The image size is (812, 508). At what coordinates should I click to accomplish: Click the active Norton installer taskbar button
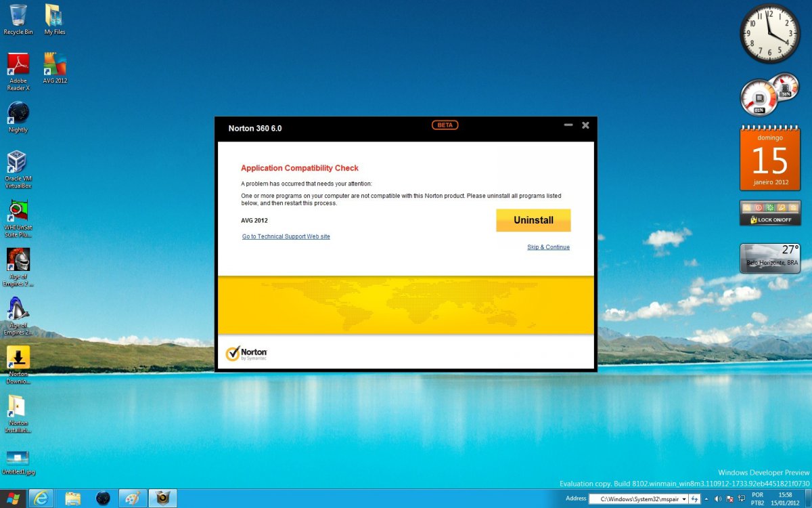point(162,499)
